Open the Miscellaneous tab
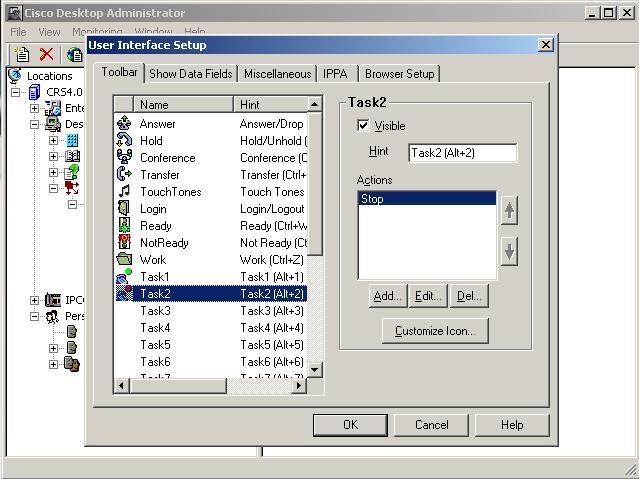Viewport: 639px width, 479px height. coord(278,74)
